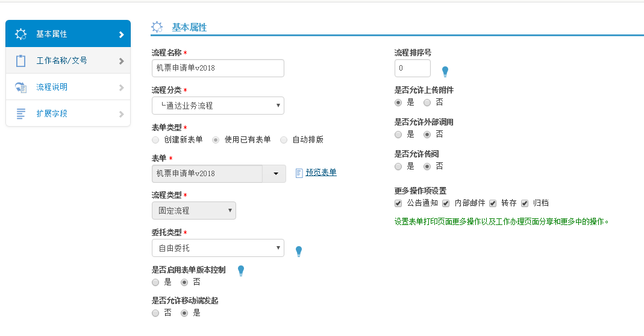Expand the 委托类型 dropdown
The width and height of the screenshot is (644, 336).
[217, 248]
